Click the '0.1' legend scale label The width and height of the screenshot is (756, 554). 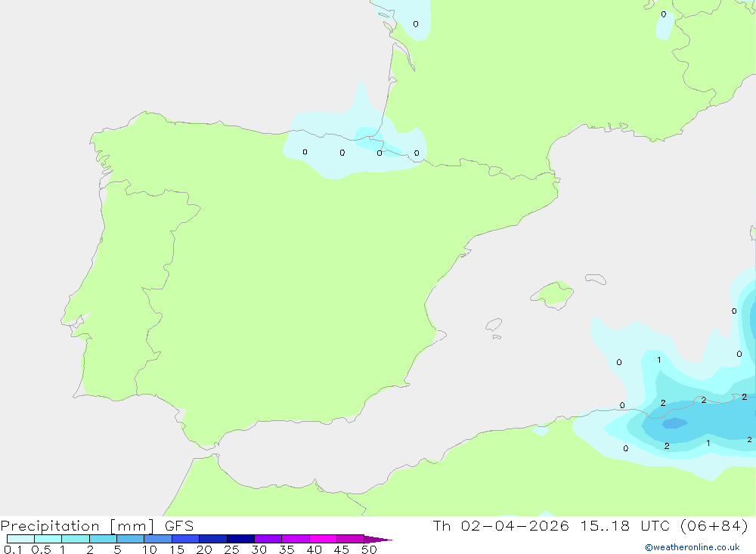pos(13,549)
